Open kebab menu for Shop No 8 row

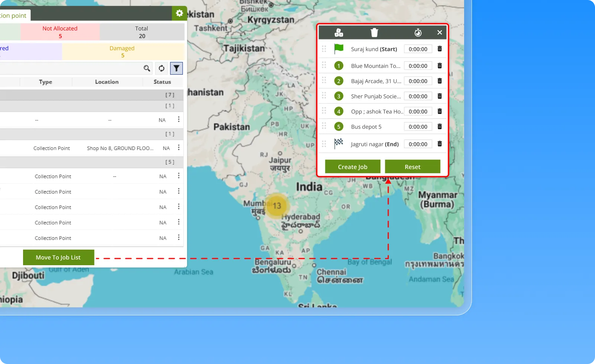(178, 148)
